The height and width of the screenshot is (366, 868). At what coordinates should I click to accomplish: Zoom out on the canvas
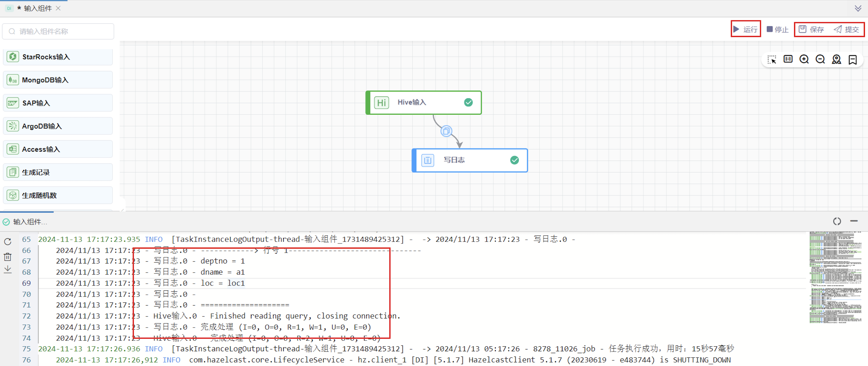point(820,59)
